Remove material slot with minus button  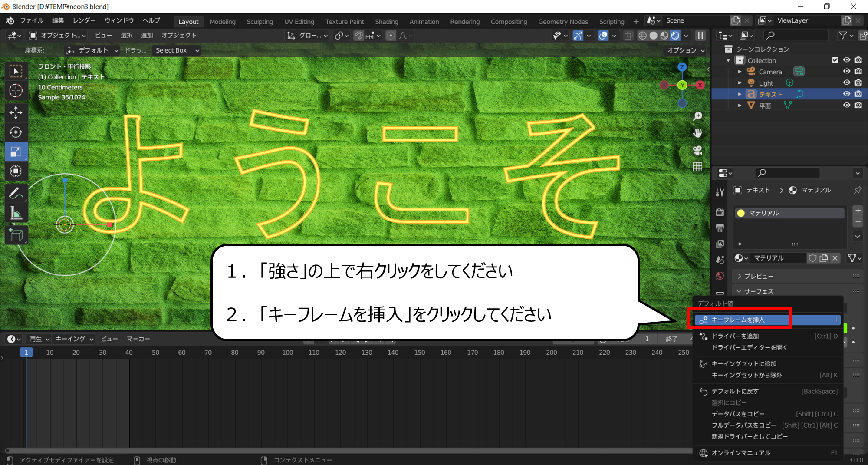pos(858,222)
